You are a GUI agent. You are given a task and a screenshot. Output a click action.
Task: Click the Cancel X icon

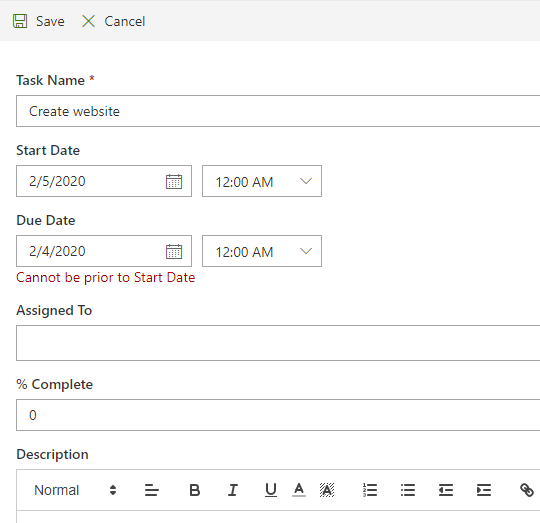point(89,21)
